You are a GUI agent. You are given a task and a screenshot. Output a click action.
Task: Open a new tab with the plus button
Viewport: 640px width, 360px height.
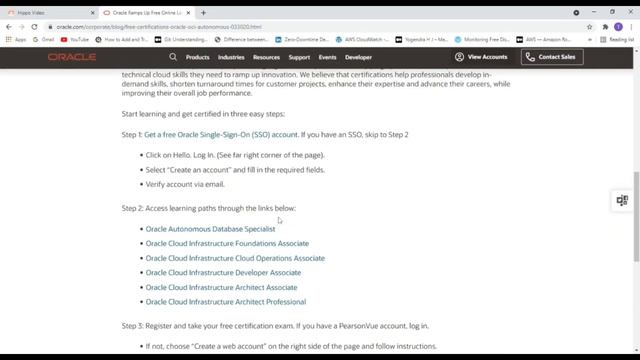(203, 13)
